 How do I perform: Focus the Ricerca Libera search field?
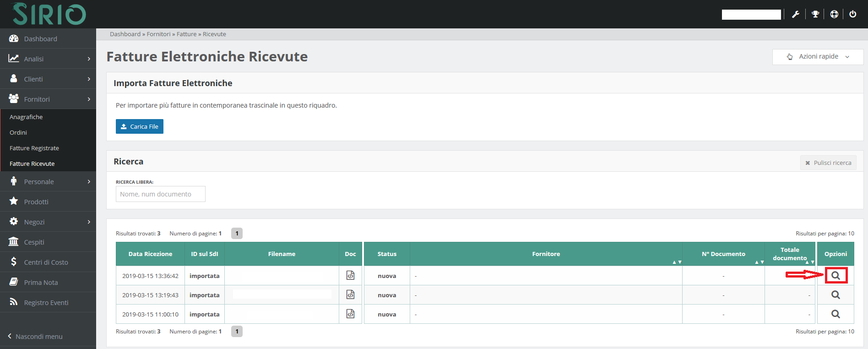(x=160, y=194)
